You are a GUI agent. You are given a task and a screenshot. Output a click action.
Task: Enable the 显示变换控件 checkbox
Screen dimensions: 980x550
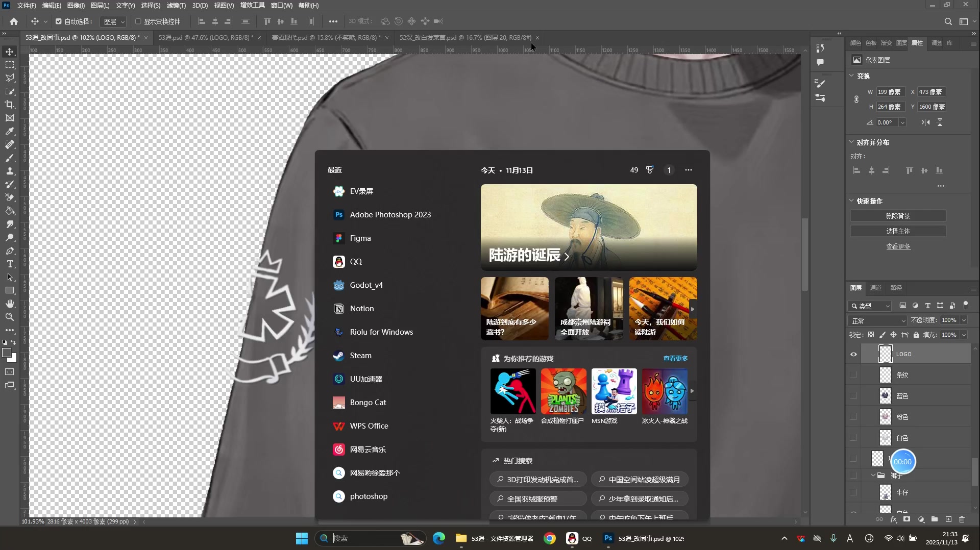click(138, 21)
